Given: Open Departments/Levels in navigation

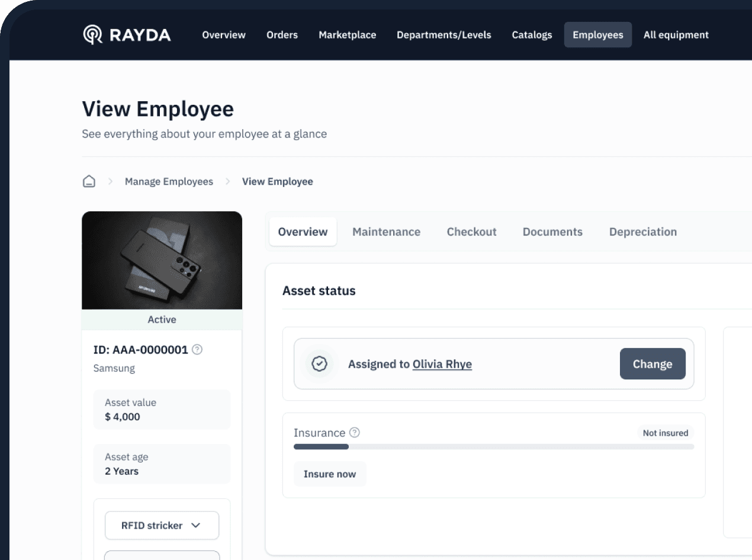Looking at the screenshot, I should (444, 35).
